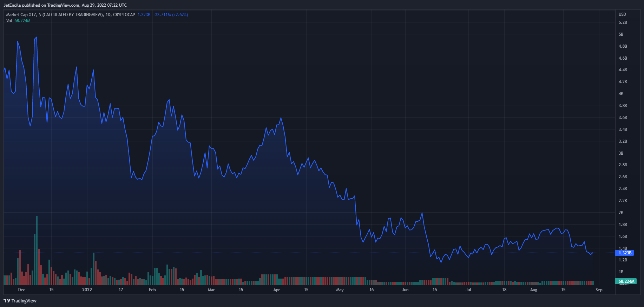Click the 4B price axis label

621,94
